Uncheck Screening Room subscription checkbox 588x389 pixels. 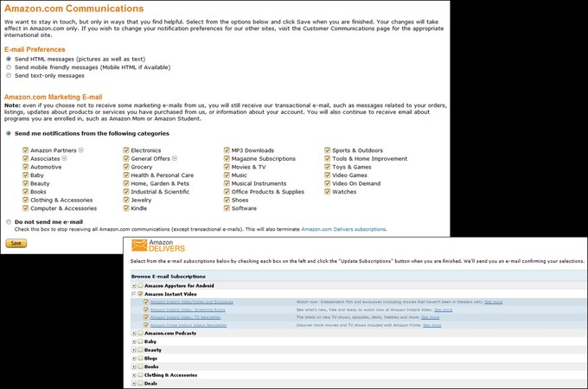click(x=146, y=310)
